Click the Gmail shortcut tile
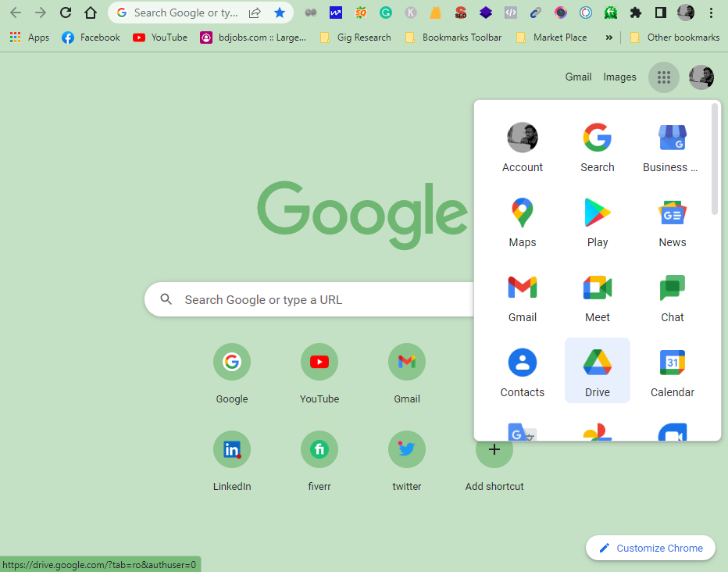 (x=407, y=373)
